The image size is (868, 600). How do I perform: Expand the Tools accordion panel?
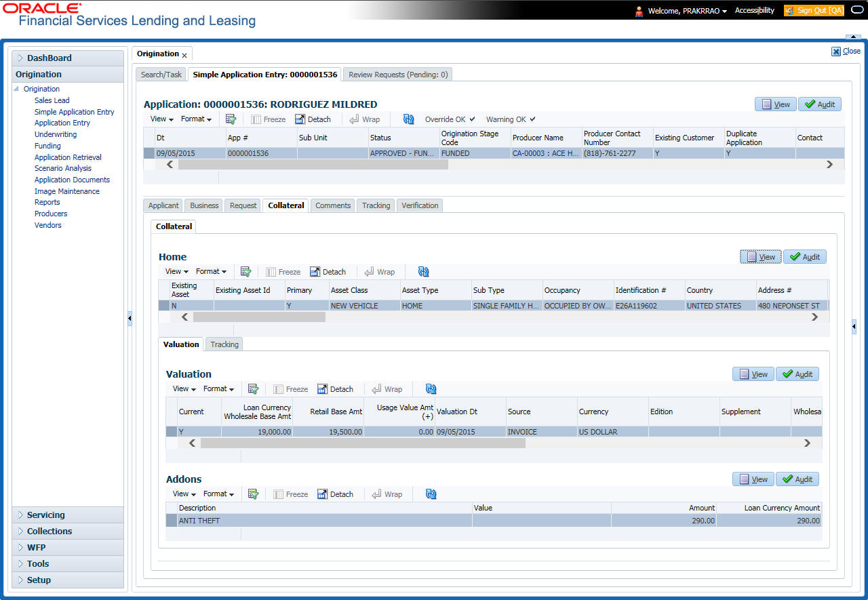click(x=68, y=564)
